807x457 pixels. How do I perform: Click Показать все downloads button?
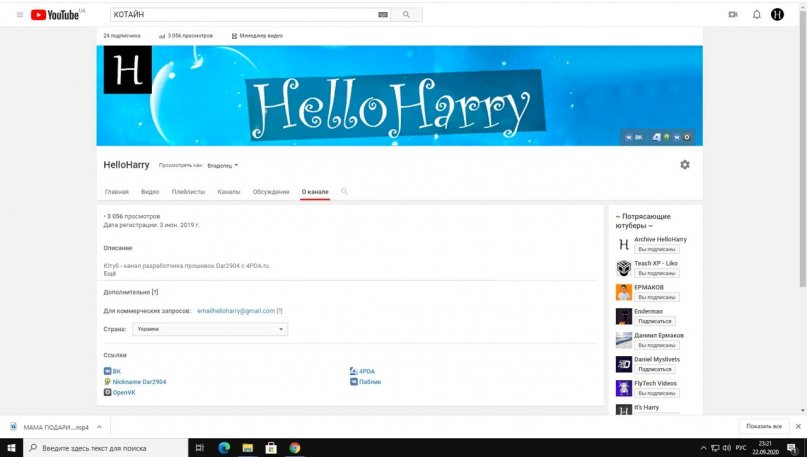pyautogui.click(x=764, y=426)
